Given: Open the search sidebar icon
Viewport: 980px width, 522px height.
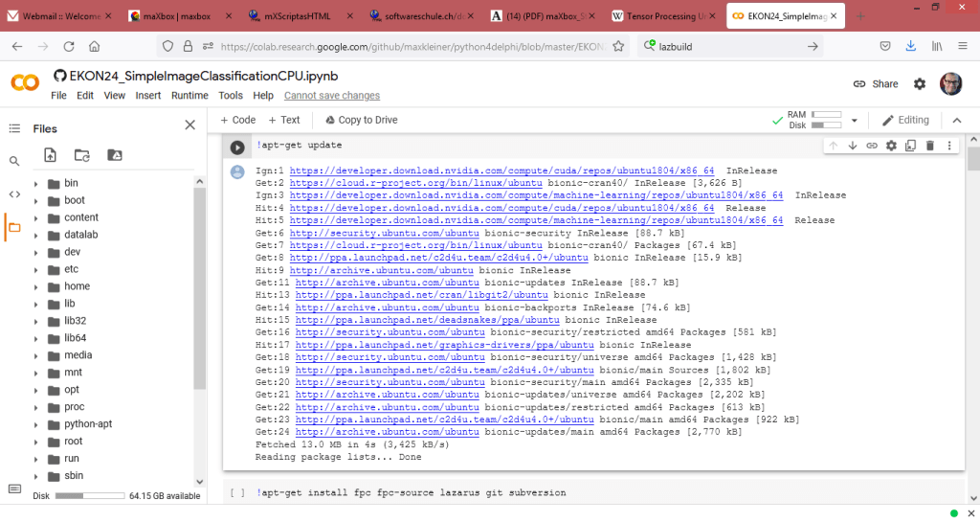Looking at the screenshot, I should pyautogui.click(x=13, y=162).
